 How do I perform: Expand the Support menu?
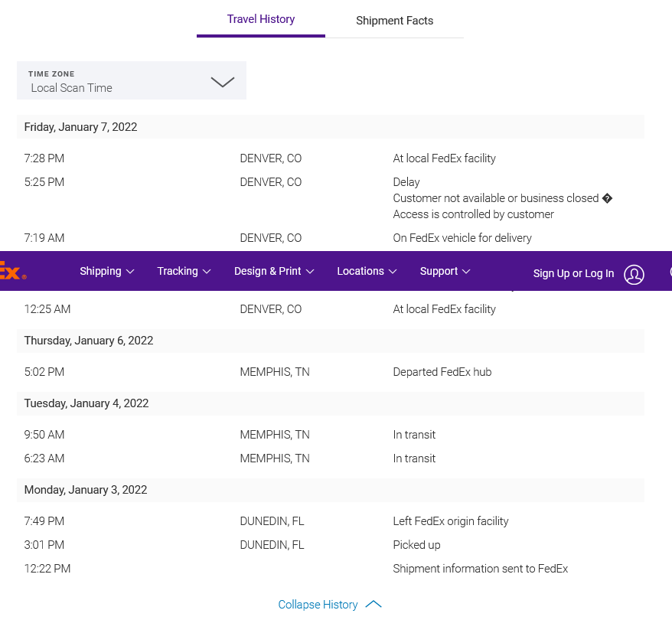(445, 271)
